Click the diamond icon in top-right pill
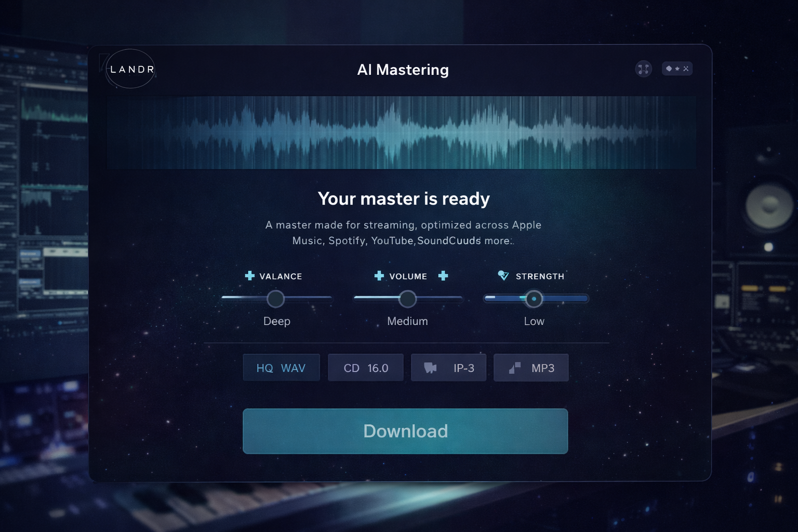The height and width of the screenshot is (532, 798). pyautogui.click(x=669, y=69)
